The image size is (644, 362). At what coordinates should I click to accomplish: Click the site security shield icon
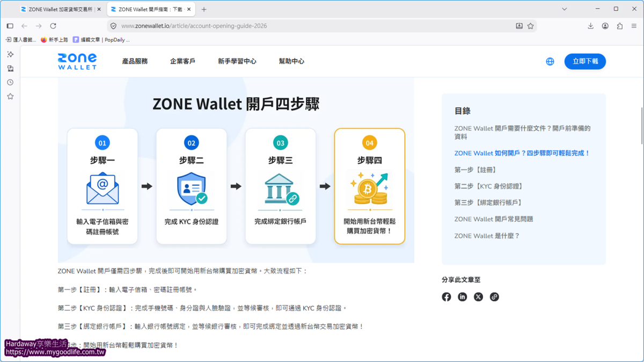(113, 26)
